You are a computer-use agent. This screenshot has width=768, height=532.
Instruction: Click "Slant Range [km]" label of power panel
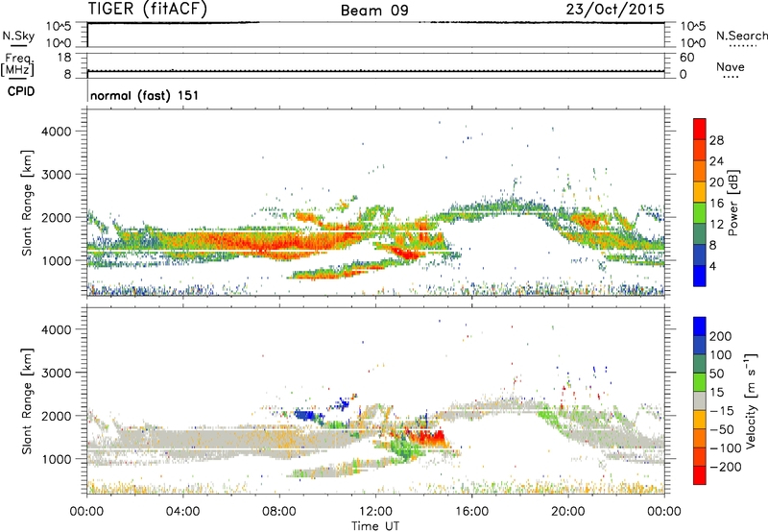tap(27, 203)
